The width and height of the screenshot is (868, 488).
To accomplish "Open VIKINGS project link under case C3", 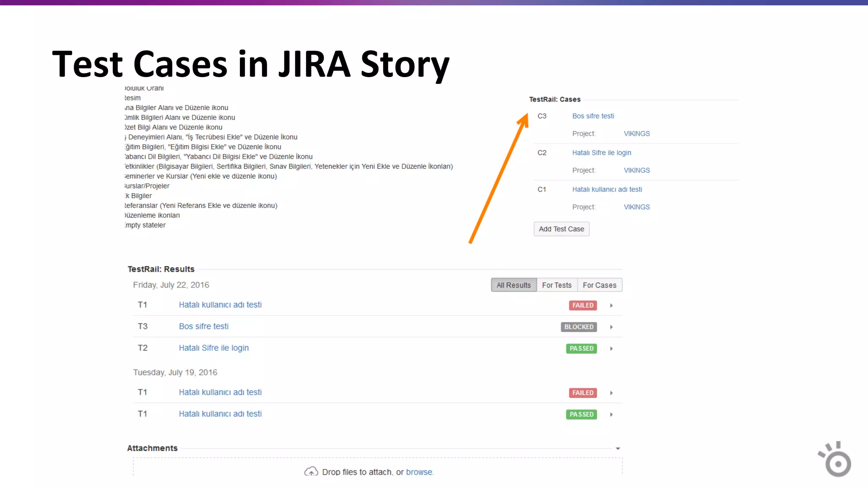I will [637, 133].
